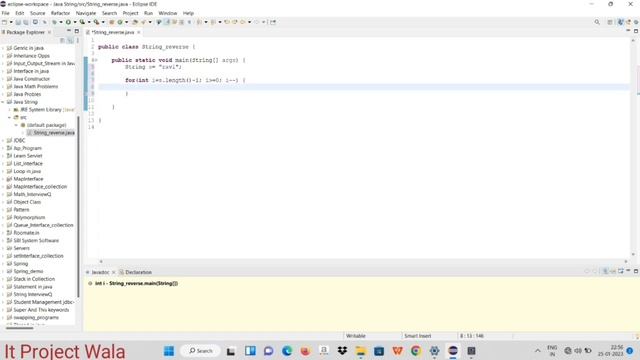The image size is (640, 360).
Task: Open the Windows Start button
Action: pyautogui.click(x=169, y=351)
